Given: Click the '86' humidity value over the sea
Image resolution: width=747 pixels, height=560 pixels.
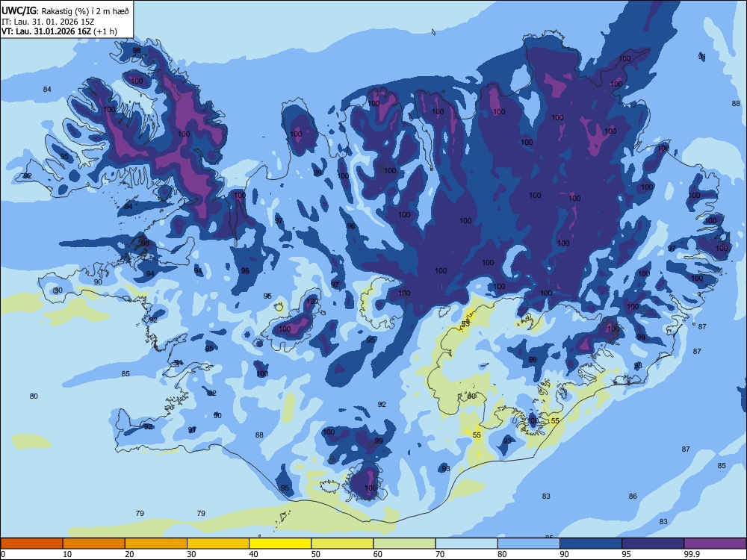Looking at the screenshot, I should tap(633, 497).
